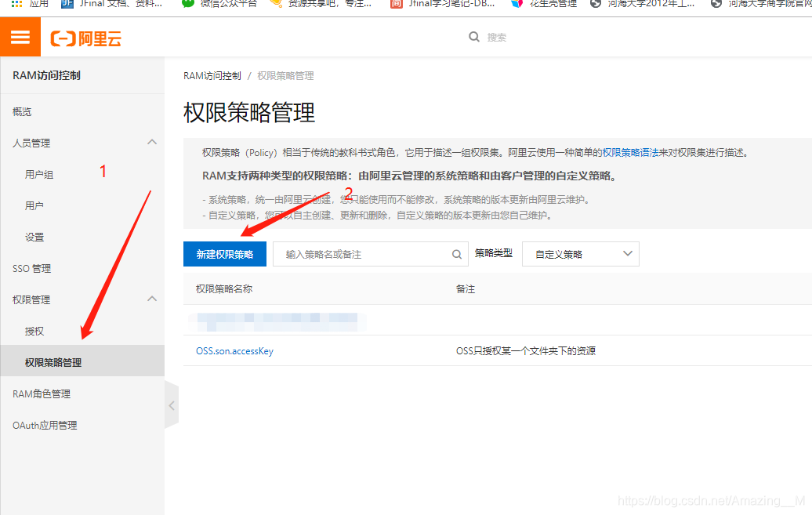This screenshot has width=812, height=515.
Task: Click the 权限策略名称 column header
Action: click(x=224, y=289)
